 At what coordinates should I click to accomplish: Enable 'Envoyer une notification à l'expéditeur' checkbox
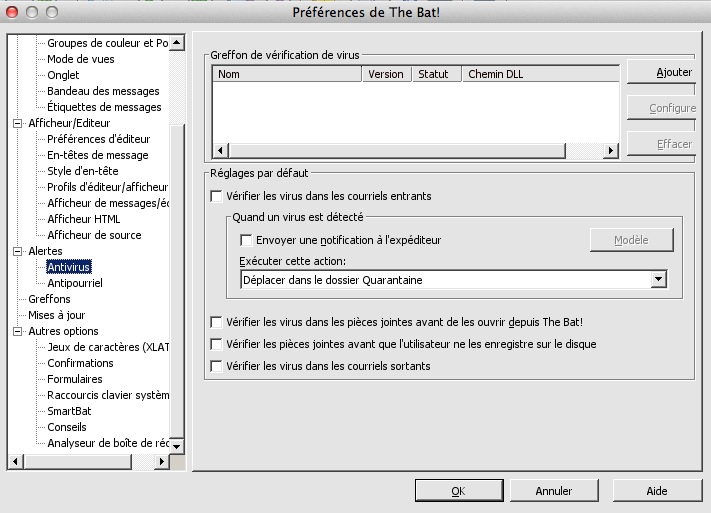coord(246,240)
